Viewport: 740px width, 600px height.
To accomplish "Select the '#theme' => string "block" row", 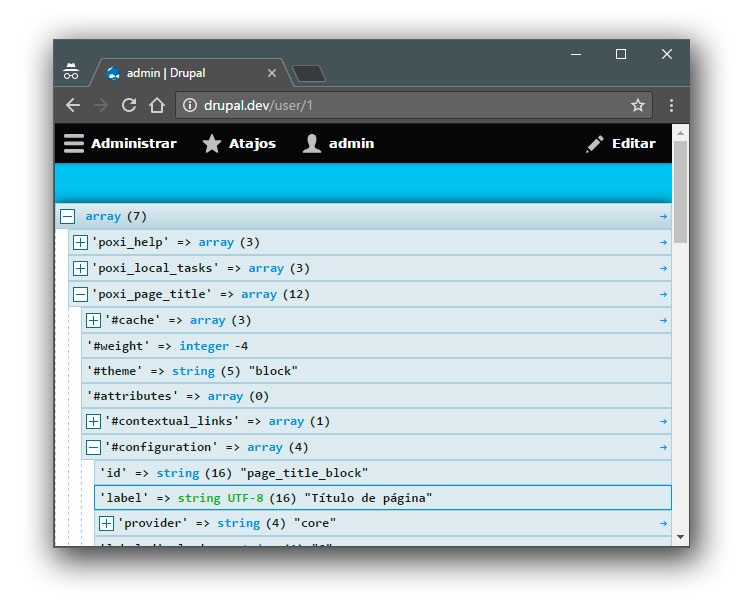I will pos(377,371).
